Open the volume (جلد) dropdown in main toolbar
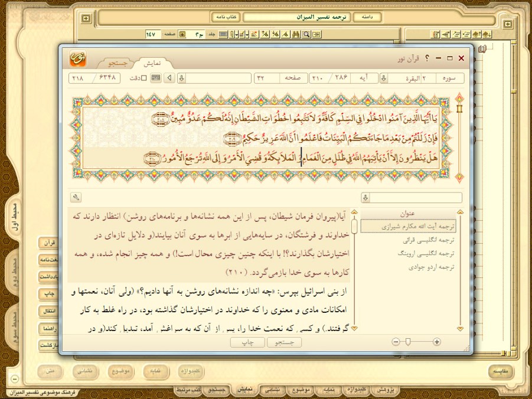Viewport: 532px width, 399px height. 182,34
